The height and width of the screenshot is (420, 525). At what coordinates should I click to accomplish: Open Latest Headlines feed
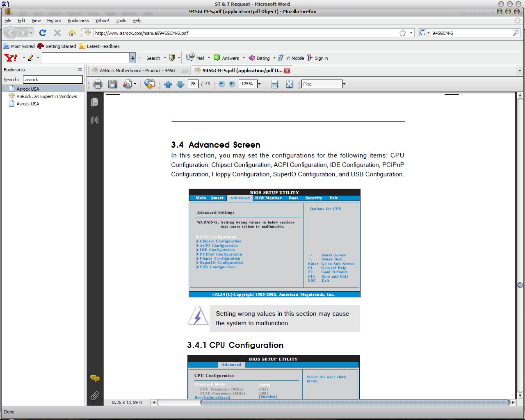click(x=99, y=46)
